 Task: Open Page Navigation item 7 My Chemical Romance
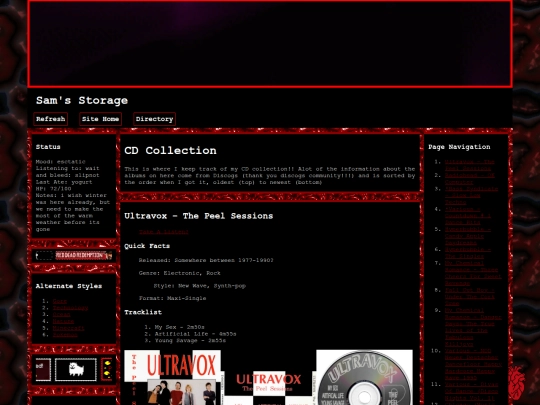pos(473,273)
